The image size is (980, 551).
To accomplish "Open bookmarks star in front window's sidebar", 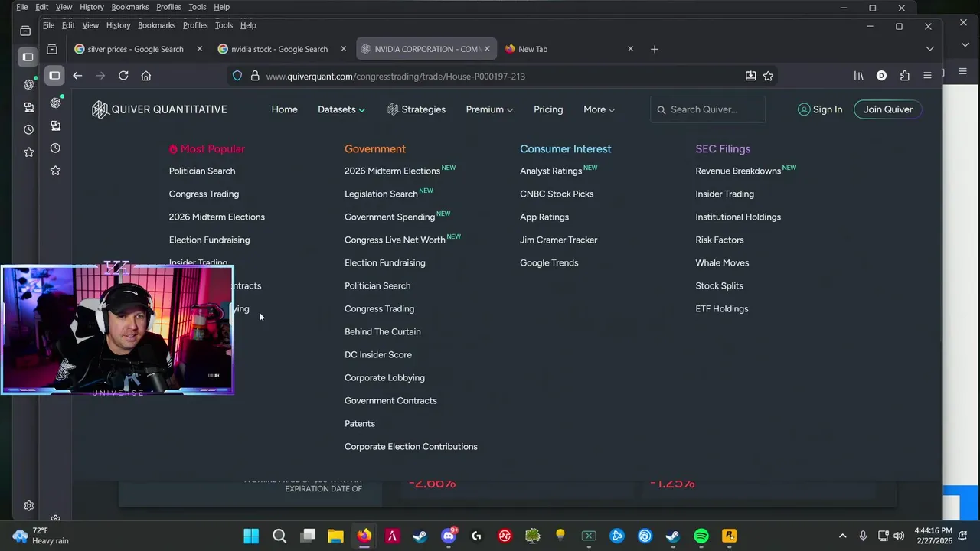I will [x=55, y=171].
